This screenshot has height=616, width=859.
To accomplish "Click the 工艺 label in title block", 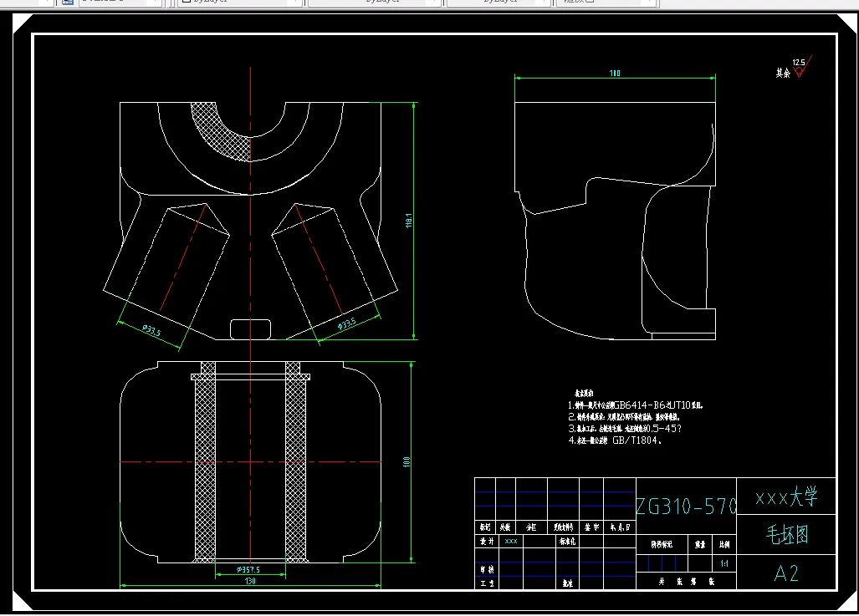I will 487,583.
